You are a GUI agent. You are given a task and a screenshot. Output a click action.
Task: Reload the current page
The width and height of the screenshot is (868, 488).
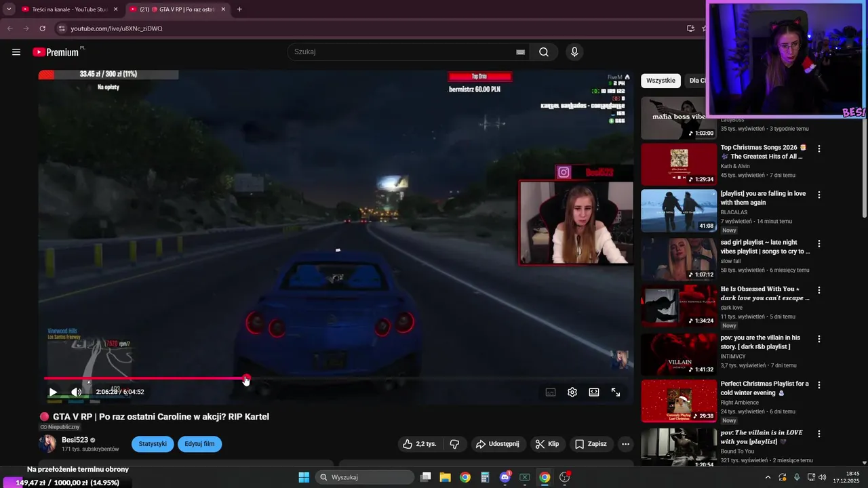43,28
